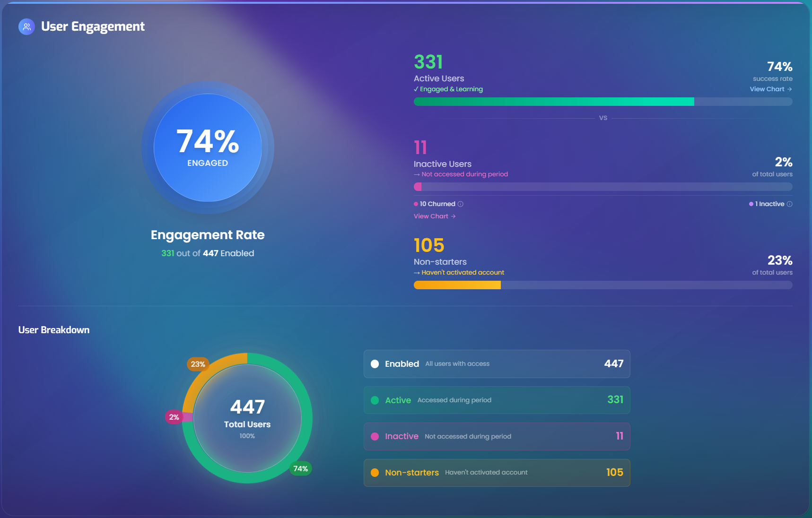Click the 74% badge on donut chart
Image resolution: width=812 pixels, height=518 pixels.
301,468
